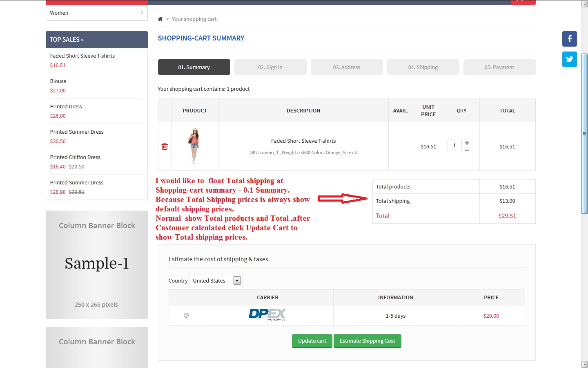Click the cart Total amount $29.51
The height and width of the screenshot is (368, 588).
coord(507,216)
